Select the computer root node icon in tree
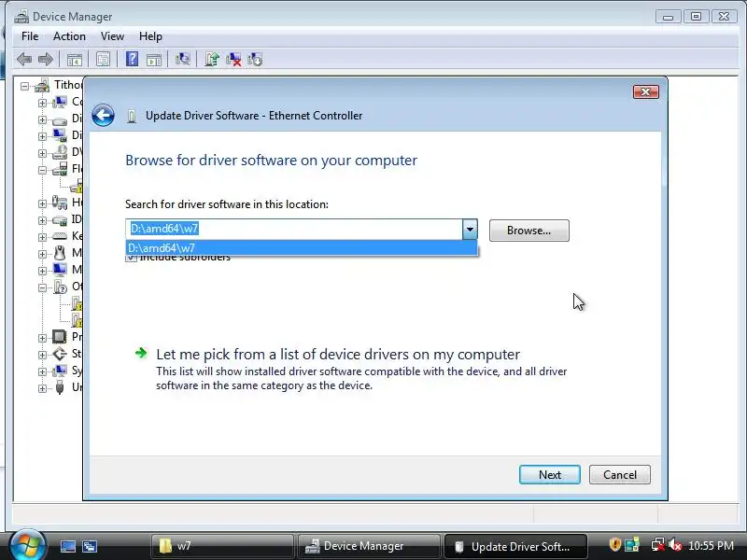The height and width of the screenshot is (560, 747). pos(42,86)
